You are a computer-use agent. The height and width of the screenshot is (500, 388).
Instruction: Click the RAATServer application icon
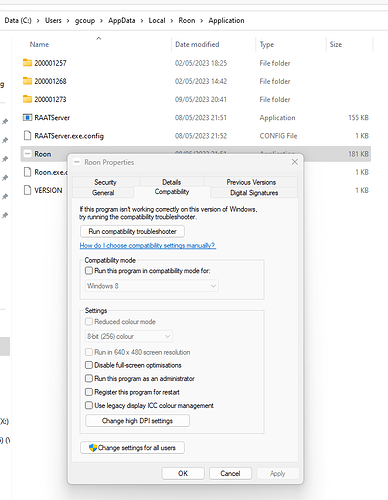[x=27, y=117]
